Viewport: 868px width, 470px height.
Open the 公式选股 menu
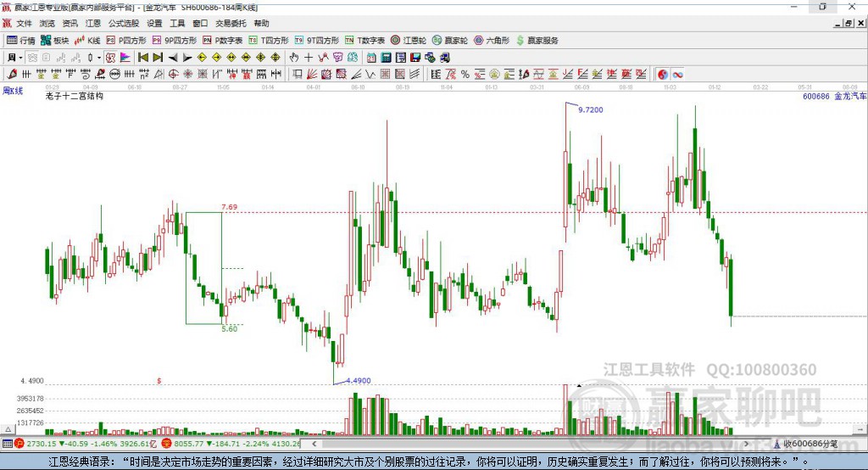click(x=124, y=23)
